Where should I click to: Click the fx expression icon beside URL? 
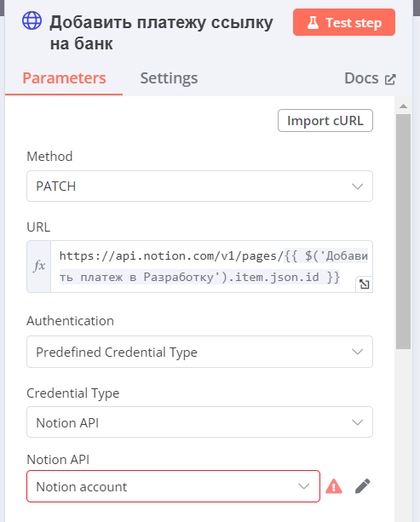point(39,267)
